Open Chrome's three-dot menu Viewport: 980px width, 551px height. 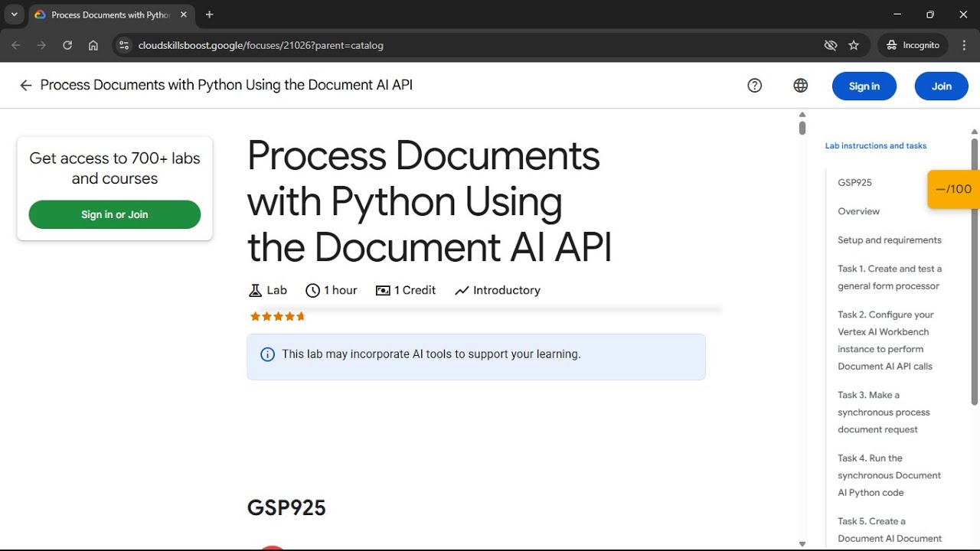pyautogui.click(x=964, y=45)
